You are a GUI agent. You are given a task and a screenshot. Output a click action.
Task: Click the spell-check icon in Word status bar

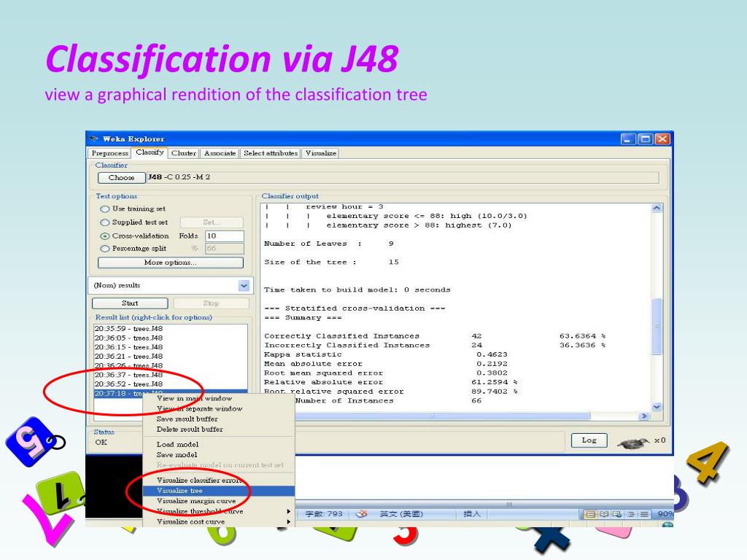click(x=362, y=514)
